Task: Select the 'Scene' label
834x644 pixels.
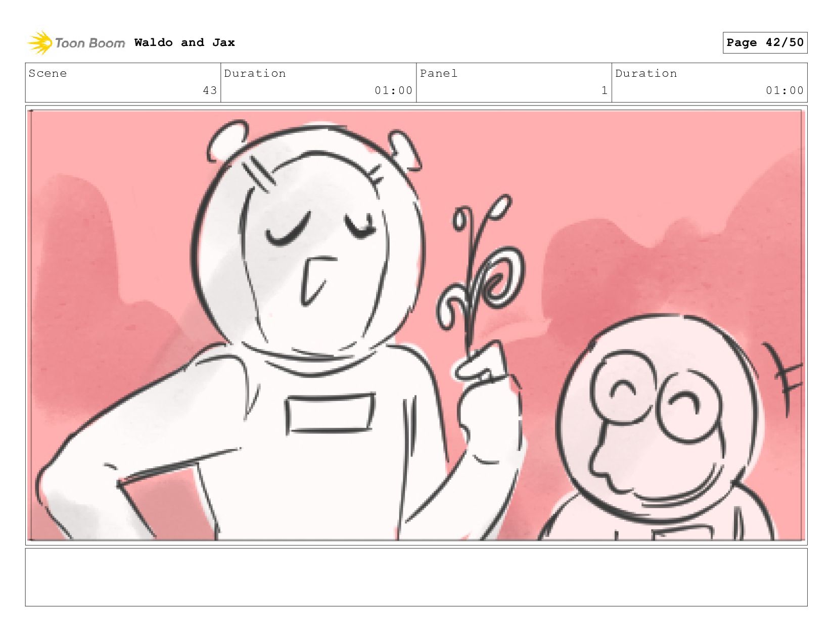Action: point(48,73)
